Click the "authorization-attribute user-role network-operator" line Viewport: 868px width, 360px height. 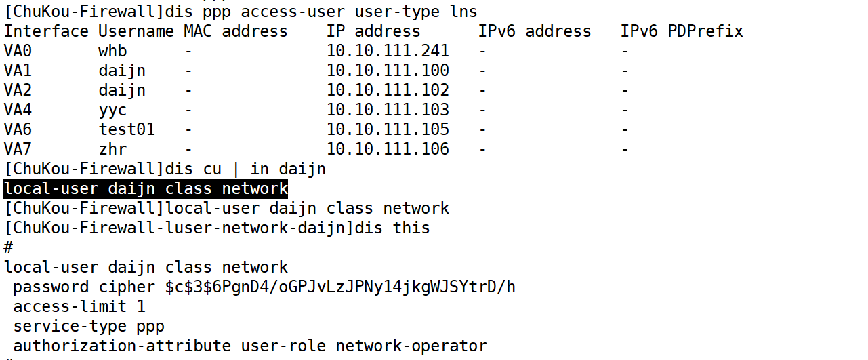250,346
